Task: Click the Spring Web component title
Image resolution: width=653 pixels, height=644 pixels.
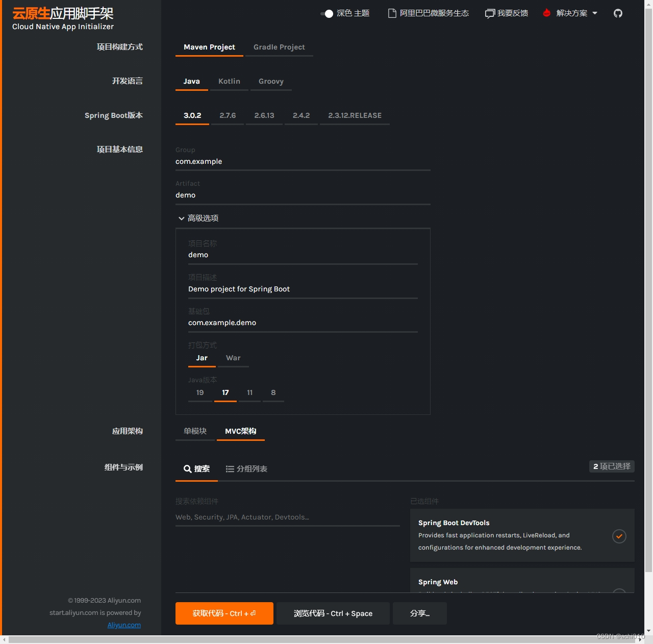Action: click(x=438, y=582)
